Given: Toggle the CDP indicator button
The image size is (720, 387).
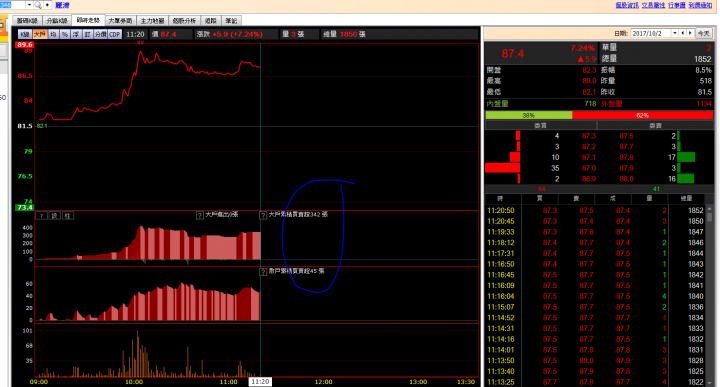Looking at the screenshot, I should tap(115, 34).
